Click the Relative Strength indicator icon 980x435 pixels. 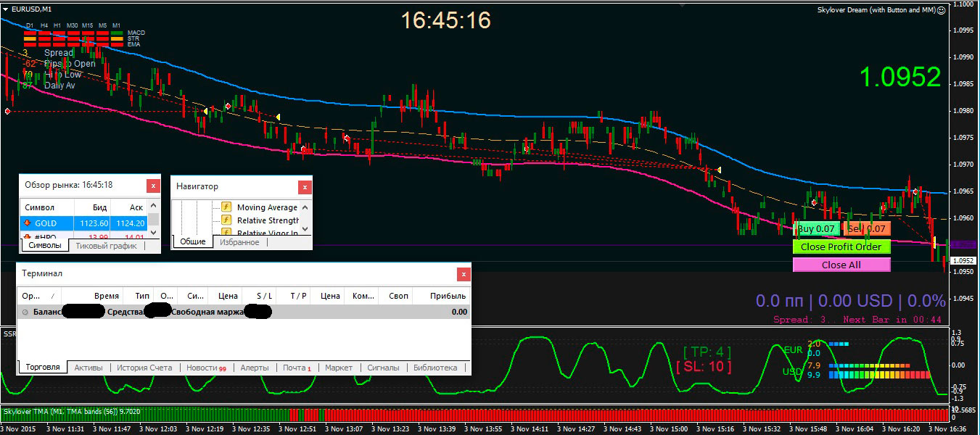pyautogui.click(x=226, y=220)
